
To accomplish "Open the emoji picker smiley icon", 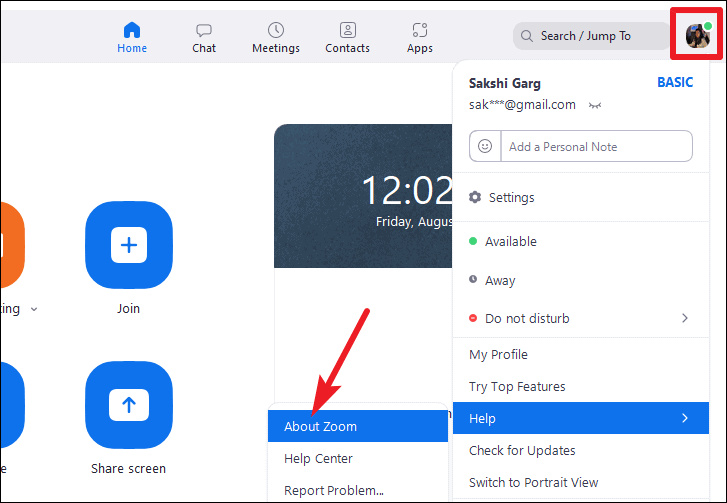I will tap(485, 146).
